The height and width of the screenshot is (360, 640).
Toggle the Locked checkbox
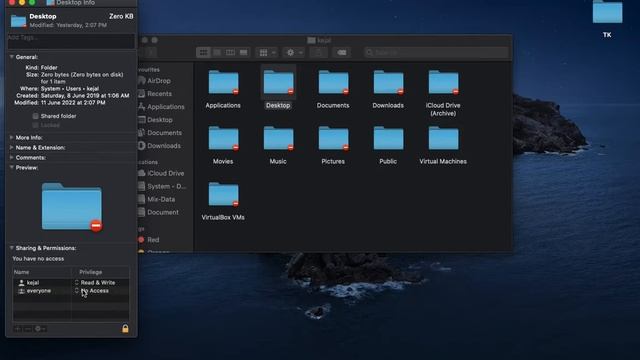[36, 125]
